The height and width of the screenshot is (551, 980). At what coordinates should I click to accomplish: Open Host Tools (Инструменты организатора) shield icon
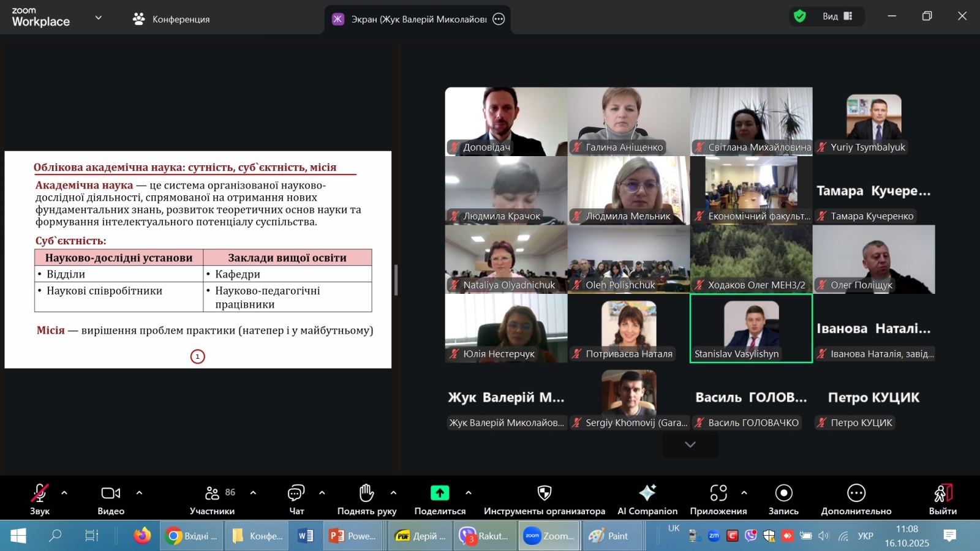point(544,493)
